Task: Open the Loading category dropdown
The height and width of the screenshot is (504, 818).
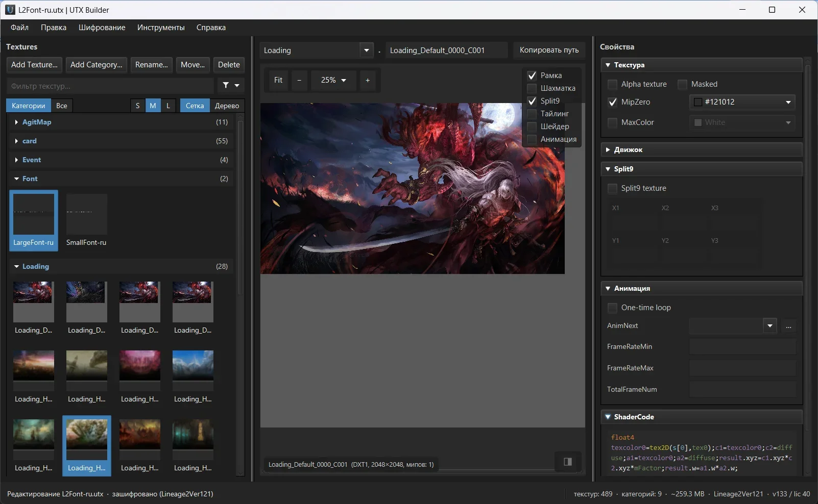Action: click(x=366, y=50)
